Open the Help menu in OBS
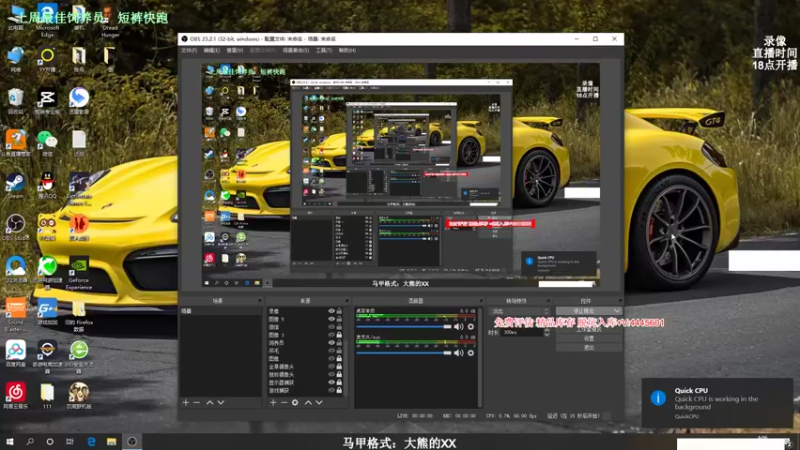This screenshot has width=800, height=450. pos(347,51)
